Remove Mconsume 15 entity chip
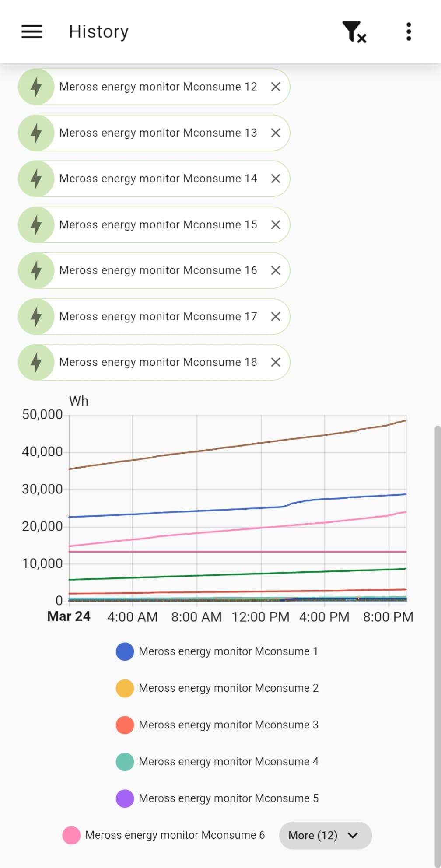This screenshot has width=441, height=868. [276, 224]
